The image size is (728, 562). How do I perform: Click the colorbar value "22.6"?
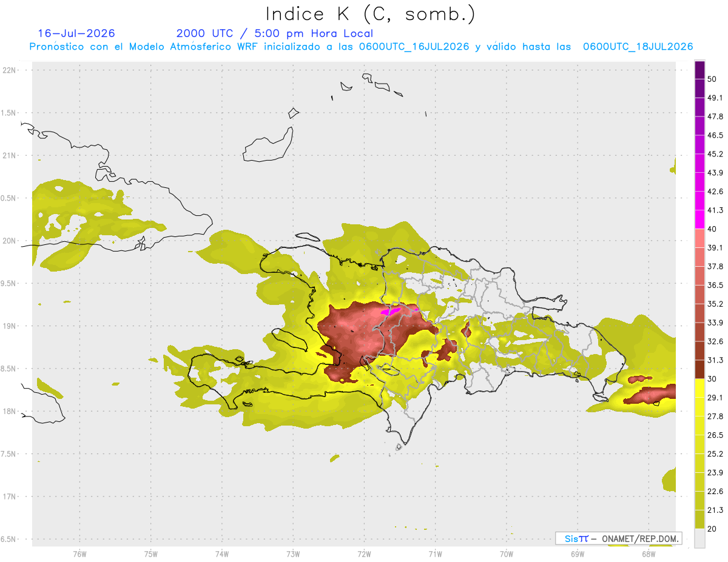pyautogui.click(x=715, y=492)
